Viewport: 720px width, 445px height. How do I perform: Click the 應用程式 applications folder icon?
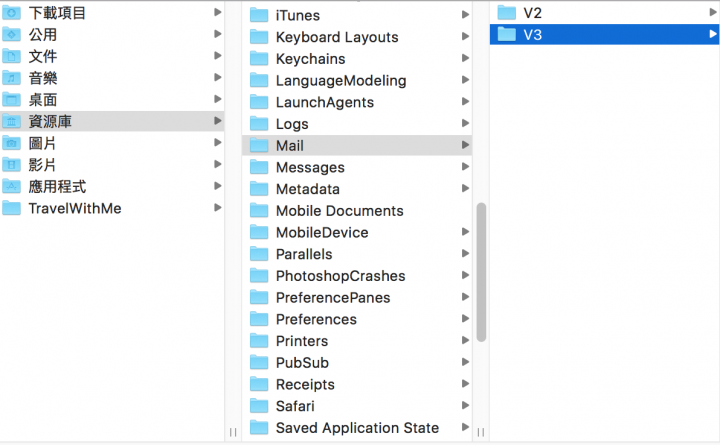(x=11, y=186)
